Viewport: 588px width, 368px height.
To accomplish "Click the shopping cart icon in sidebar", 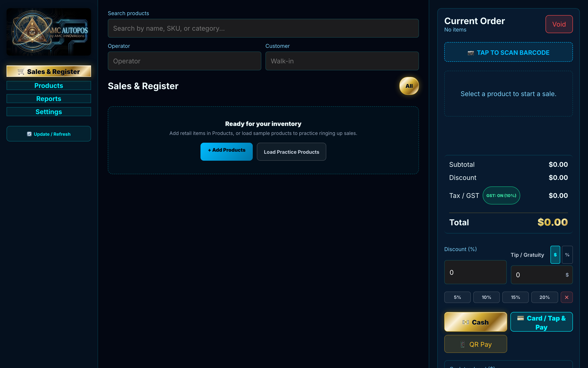I will click(x=21, y=72).
